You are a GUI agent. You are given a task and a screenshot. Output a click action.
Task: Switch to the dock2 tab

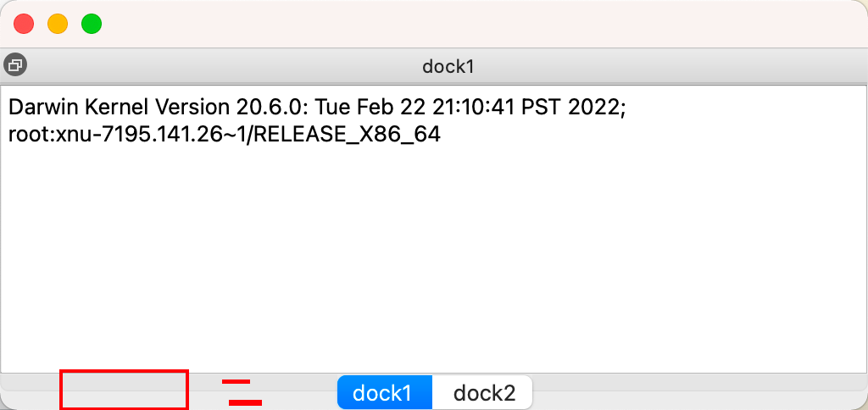[483, 393]
